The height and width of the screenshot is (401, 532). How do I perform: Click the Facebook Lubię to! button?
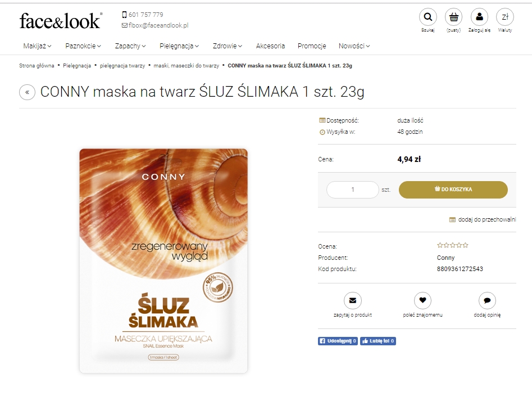click(x=378, y=341)
